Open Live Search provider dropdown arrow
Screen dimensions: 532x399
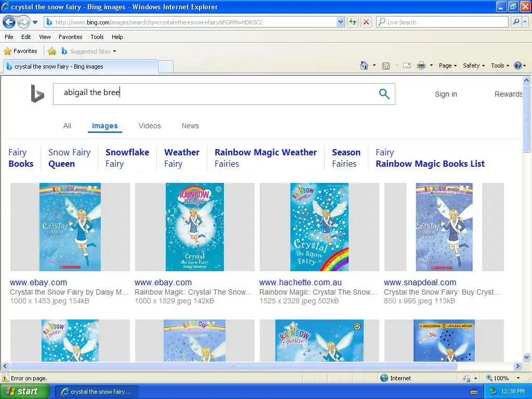(525, 22)
